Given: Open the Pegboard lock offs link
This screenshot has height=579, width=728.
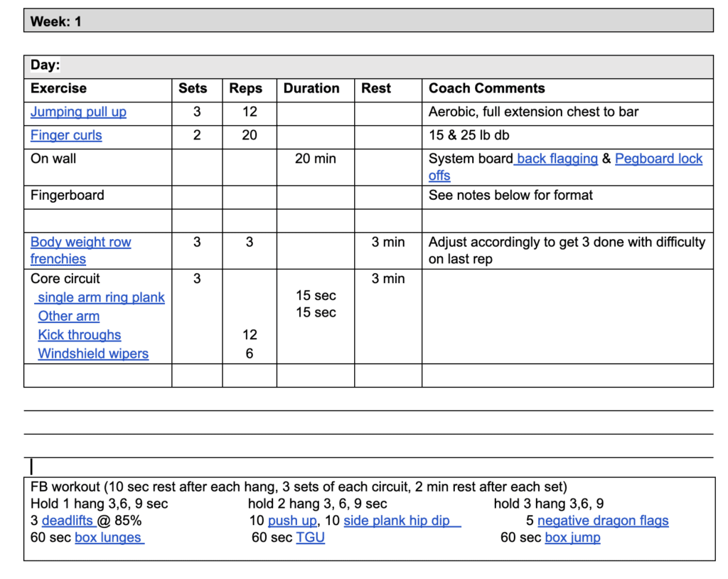Looking at the screenshot, I should point(658,158).
